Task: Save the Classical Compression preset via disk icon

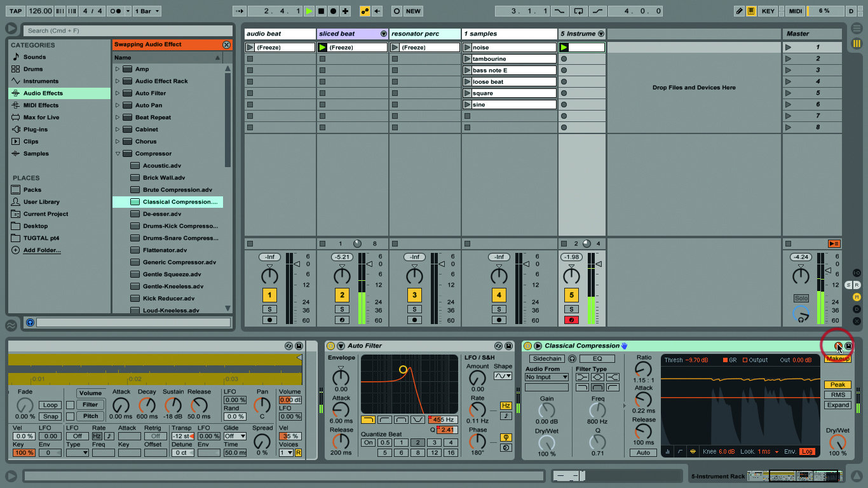Action: click(848, 346)
